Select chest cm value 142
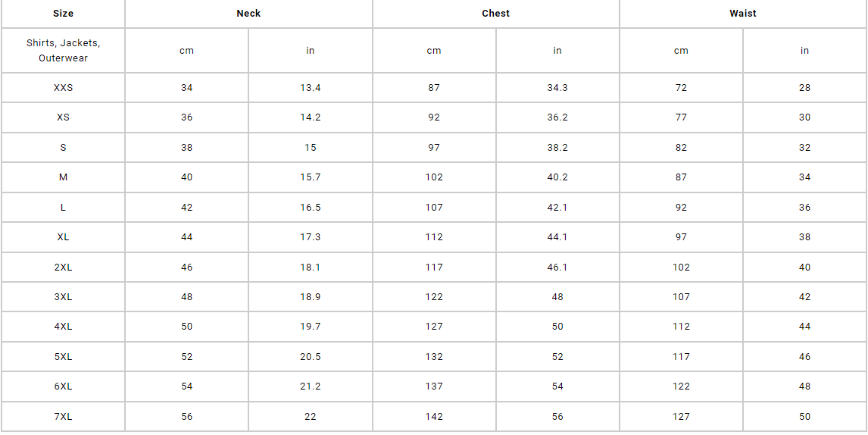The height and width of the screenshot is (435, 868). (434, 417)
